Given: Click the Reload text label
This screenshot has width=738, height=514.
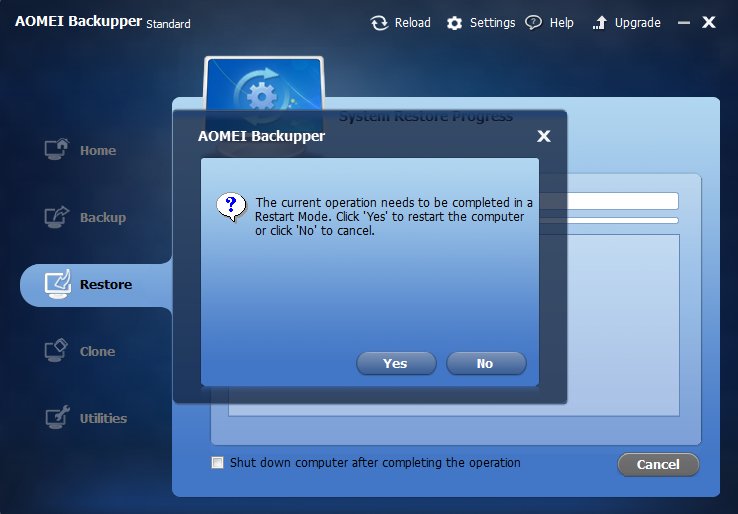Looking at the screenshot, I should pyautogui.click(x=413, y=23).
